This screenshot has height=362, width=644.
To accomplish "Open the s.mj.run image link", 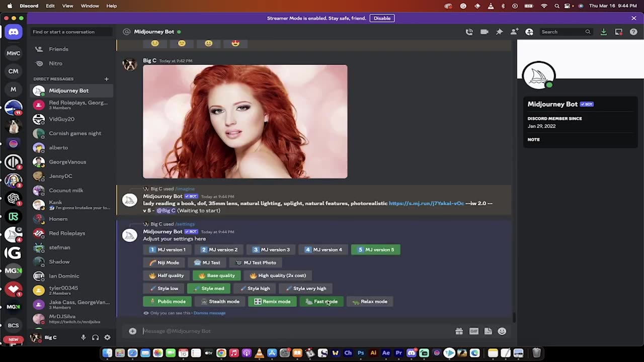I will coord(426,204).
